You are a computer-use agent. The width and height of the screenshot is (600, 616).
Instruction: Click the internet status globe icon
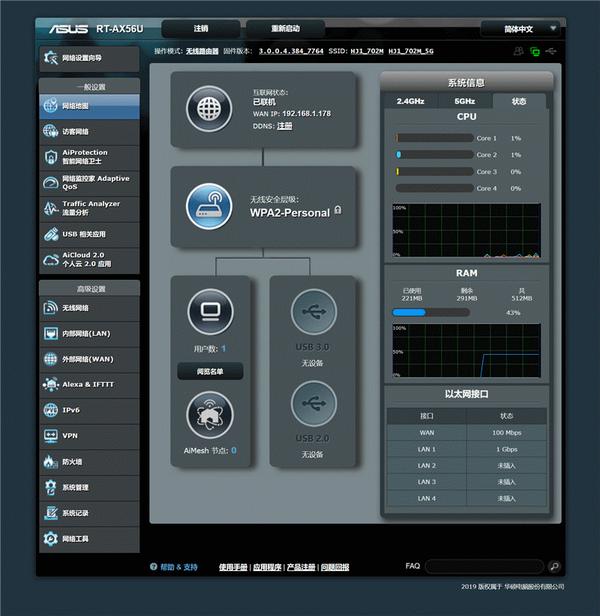[209, 109]
